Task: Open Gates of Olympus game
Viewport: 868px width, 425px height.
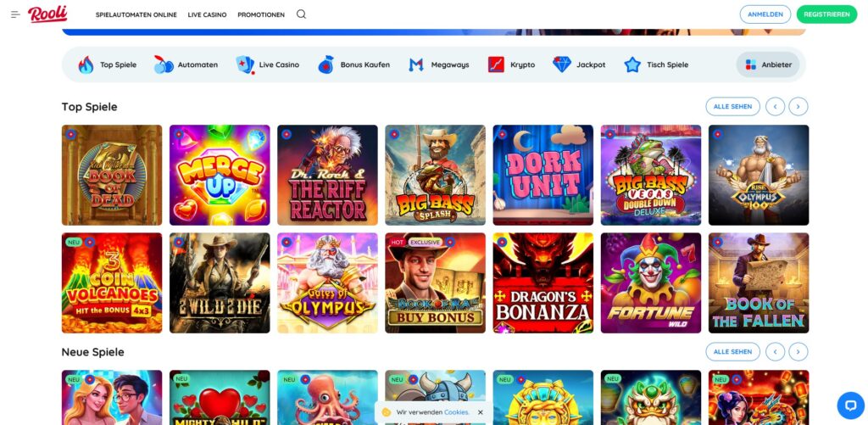Action: coord(327,283)
